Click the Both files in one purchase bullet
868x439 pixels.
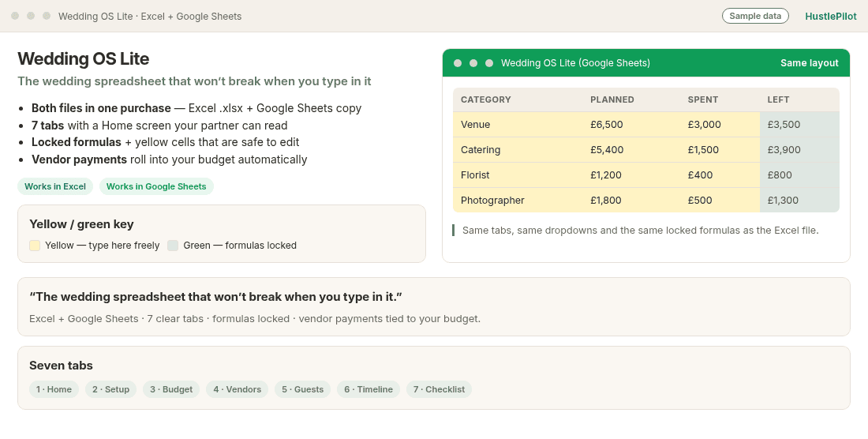coord(196,108)
